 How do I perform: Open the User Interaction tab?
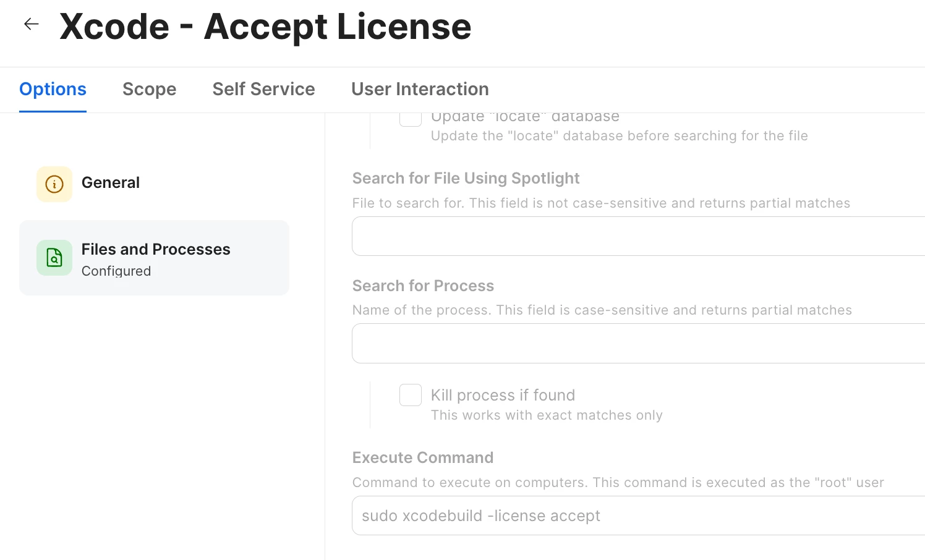pos(420,89)
